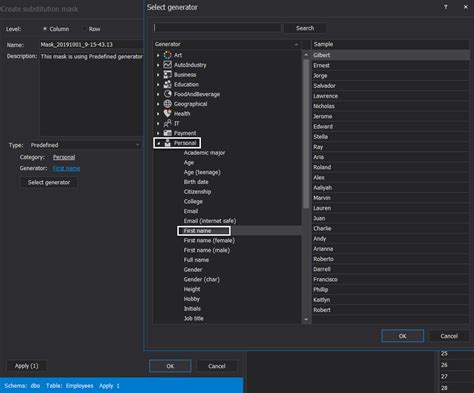Click Cancel in Create substitution mask window
Image resolution: width=474 pixels, height=393 pixels.
[x=217, y=366]
